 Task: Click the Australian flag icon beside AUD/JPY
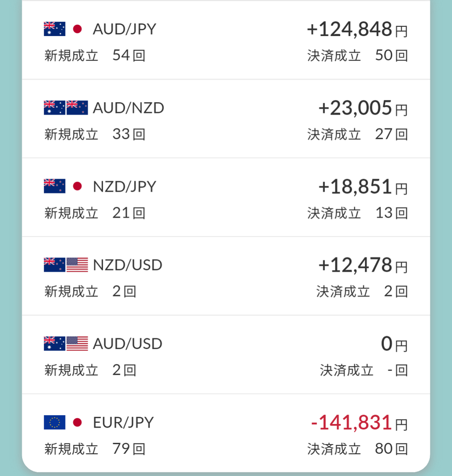click(x=55, y=29)
